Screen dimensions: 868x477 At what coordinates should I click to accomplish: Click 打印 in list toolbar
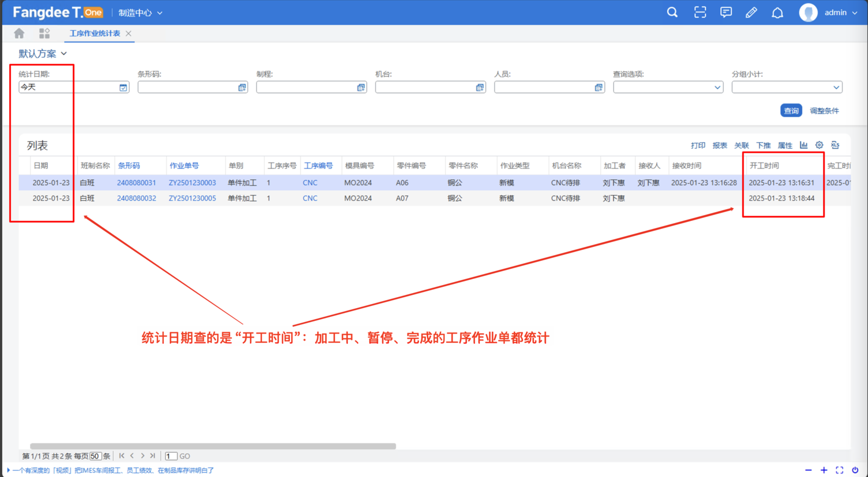coord(698,145)
